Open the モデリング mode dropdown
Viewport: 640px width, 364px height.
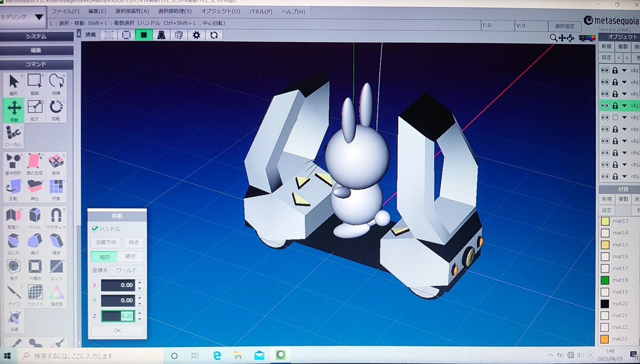coord(22,17)
